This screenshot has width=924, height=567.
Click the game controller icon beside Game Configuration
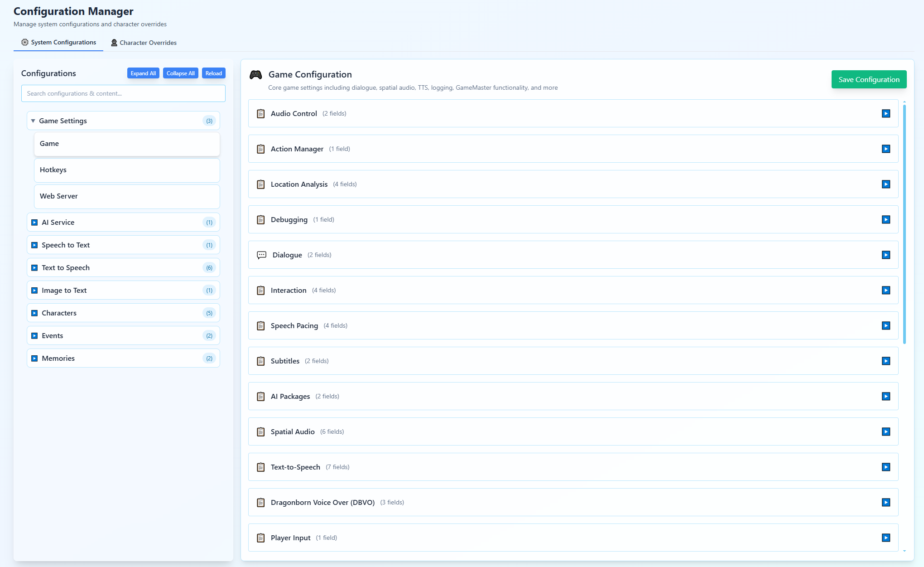coord(255,75)
